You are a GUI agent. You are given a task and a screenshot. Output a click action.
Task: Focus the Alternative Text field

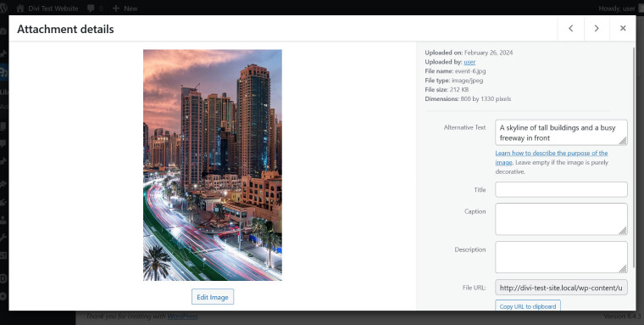[561, 132]
